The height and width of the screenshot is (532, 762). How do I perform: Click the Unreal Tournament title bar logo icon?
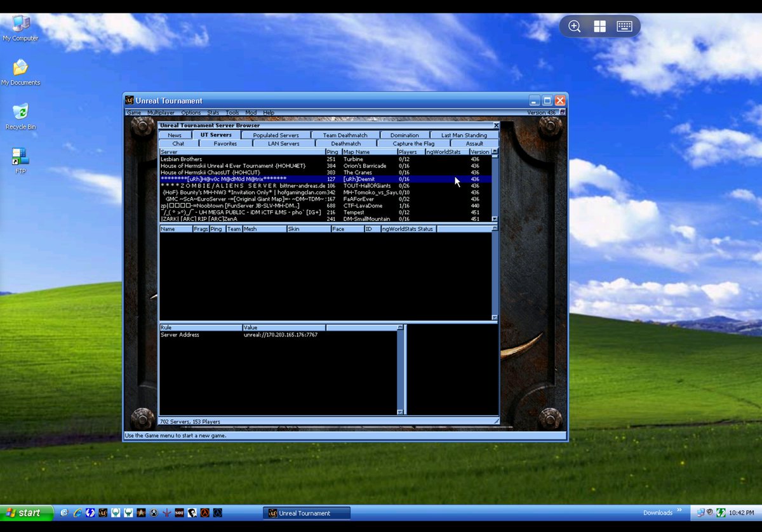tap(130, 100)
